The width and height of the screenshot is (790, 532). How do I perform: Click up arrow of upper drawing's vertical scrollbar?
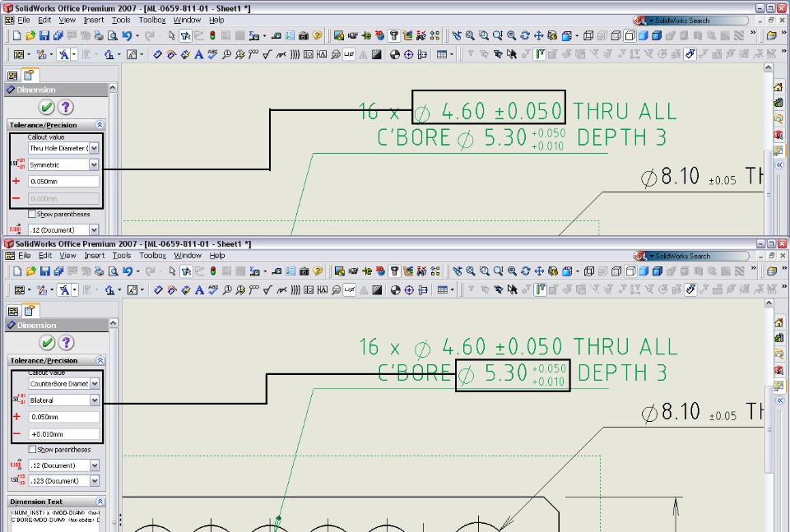tap(769, 67)
